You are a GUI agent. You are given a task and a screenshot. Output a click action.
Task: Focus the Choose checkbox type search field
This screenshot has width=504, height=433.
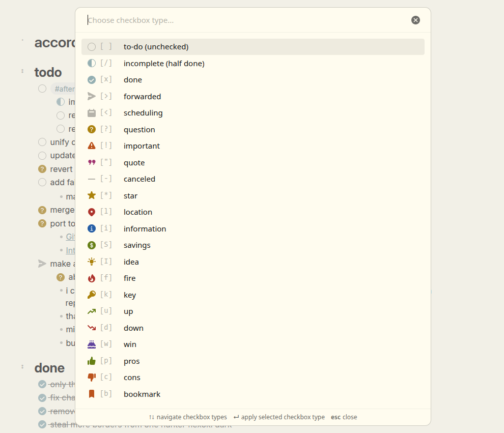click(247, 20)
